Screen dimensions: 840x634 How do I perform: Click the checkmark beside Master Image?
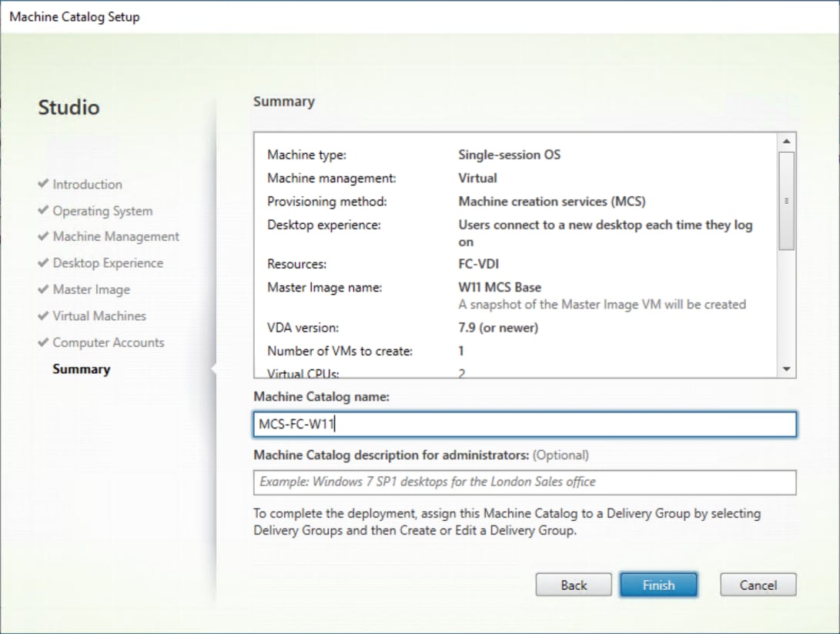pyautogui.click(x=43, y=289)
